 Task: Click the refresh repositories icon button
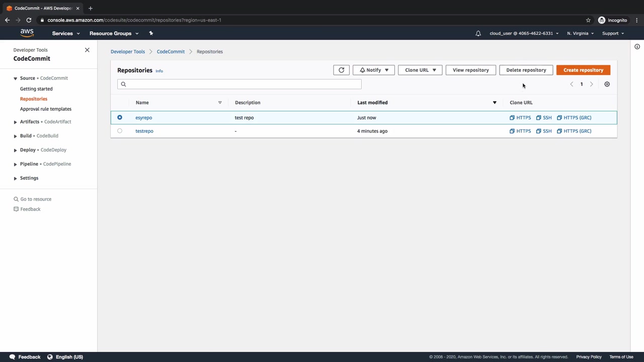click(x=341, y=70)
